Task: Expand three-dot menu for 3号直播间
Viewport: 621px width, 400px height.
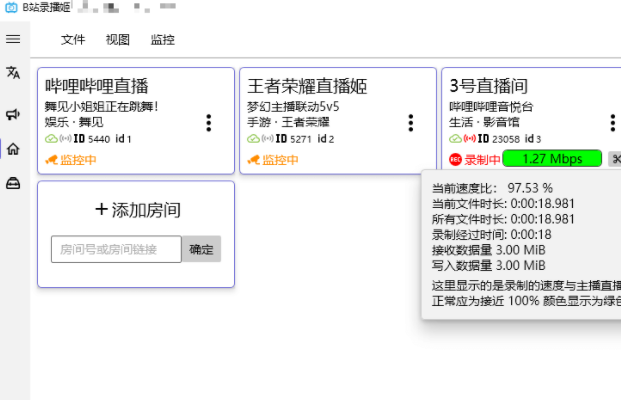Action: tap(611, 123)
